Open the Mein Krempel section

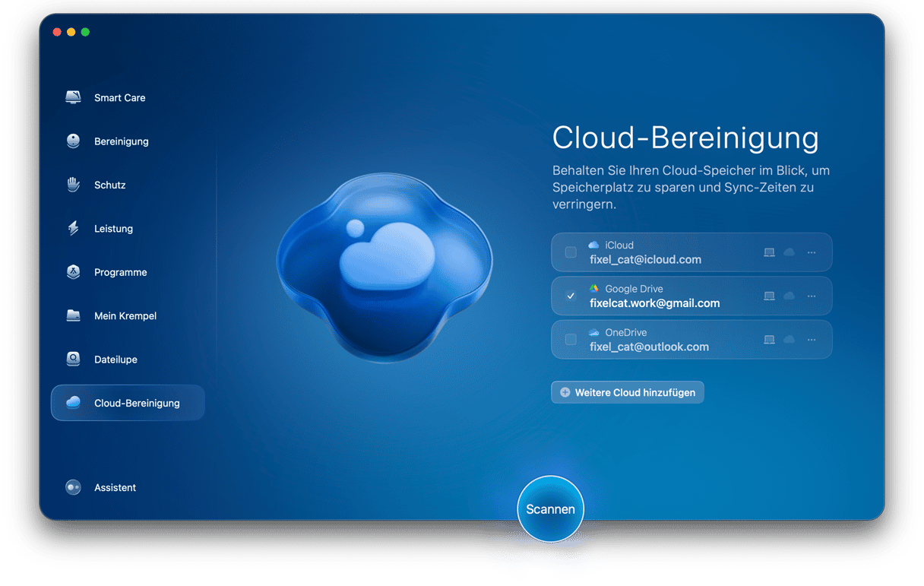[125, 315]
